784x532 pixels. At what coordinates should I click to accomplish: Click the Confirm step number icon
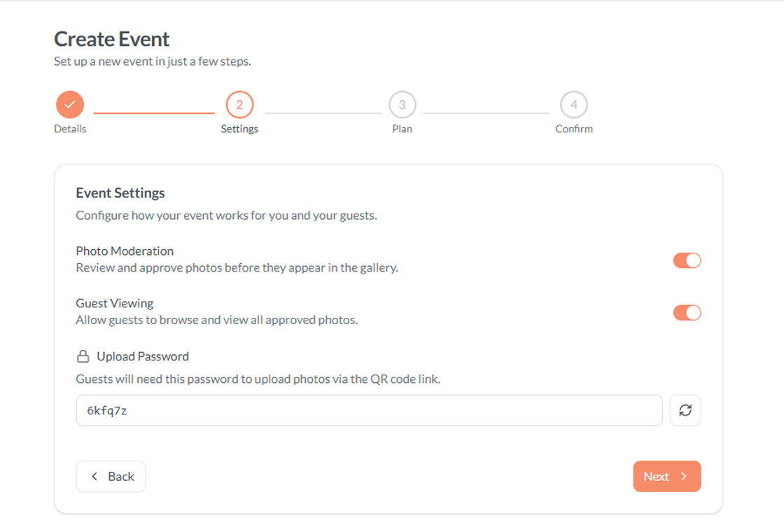tap(574, 104)
